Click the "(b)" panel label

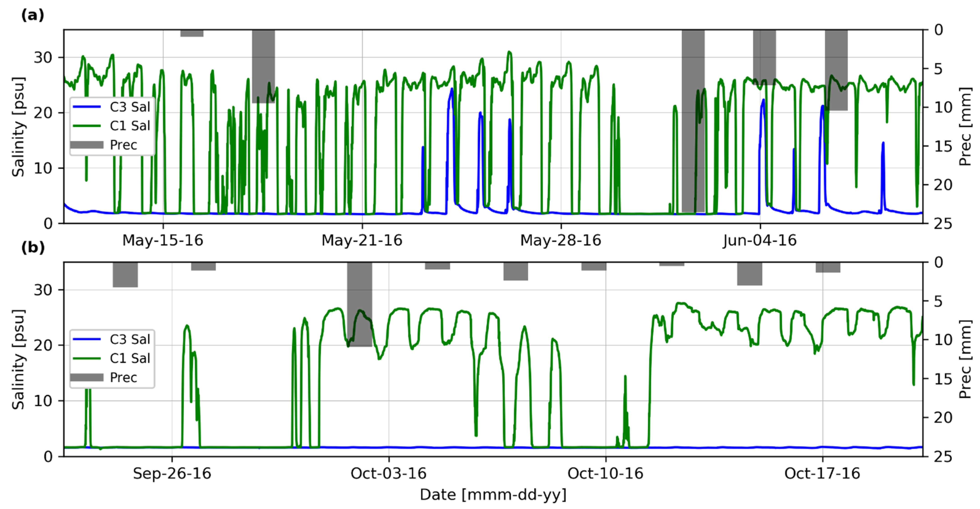click(x=33, y=248)
